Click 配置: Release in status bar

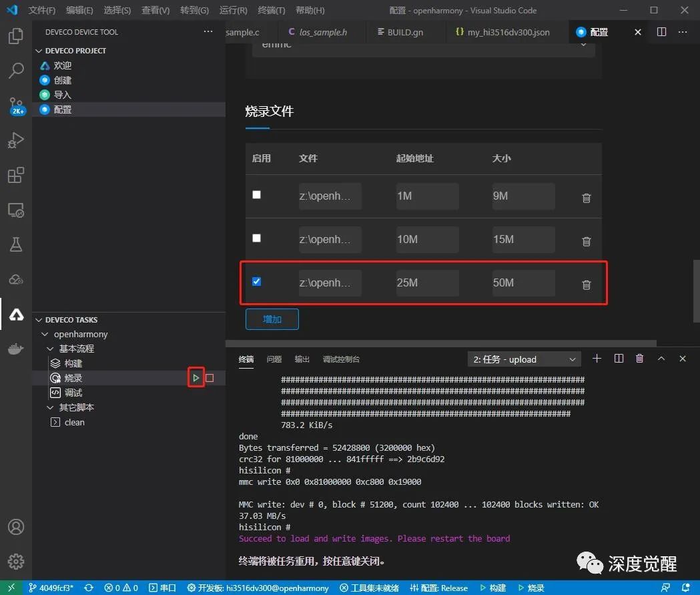point(439,588)
